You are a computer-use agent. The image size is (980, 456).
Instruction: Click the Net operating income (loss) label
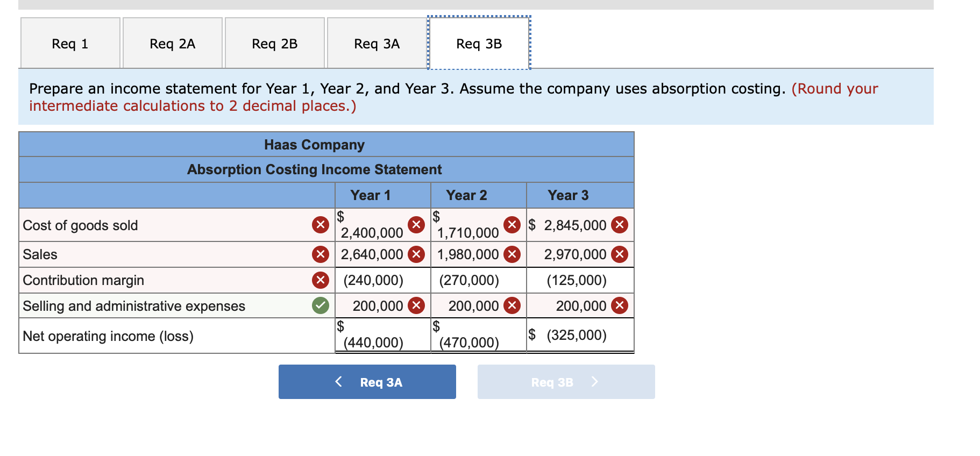(x=108, y=336)
